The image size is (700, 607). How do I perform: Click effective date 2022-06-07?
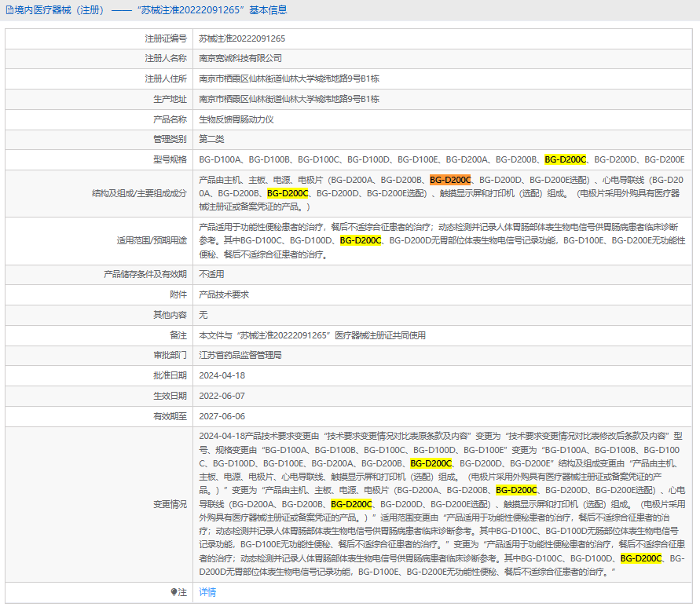click(222, 396)
